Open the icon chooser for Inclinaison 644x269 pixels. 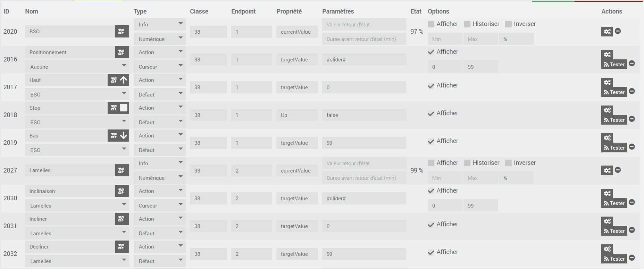[122, 191]
